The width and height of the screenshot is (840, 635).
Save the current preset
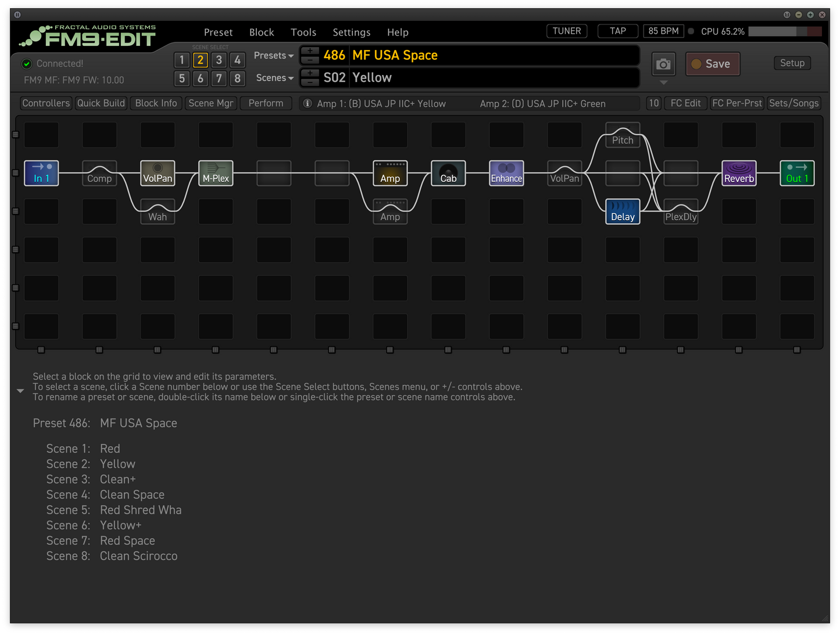coord(712,64)
